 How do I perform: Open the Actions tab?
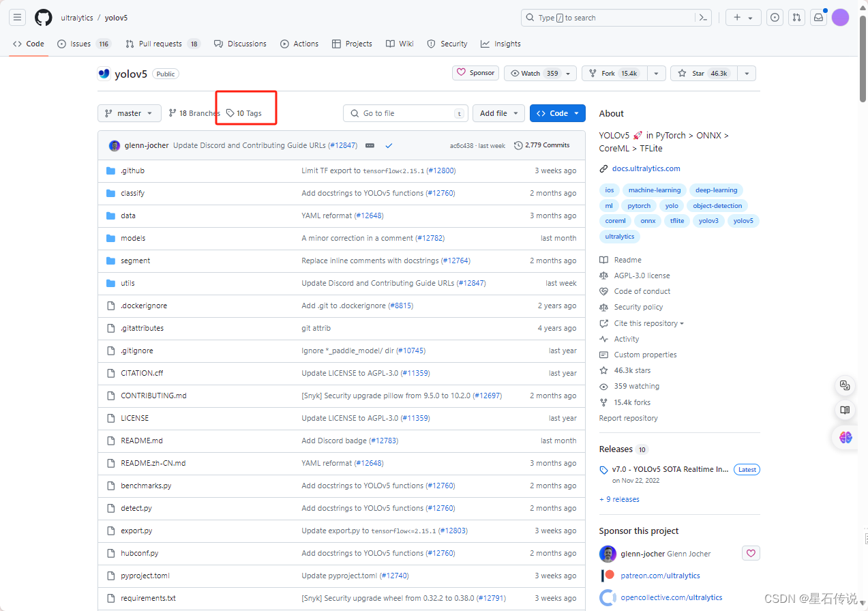tap(299, 44)
